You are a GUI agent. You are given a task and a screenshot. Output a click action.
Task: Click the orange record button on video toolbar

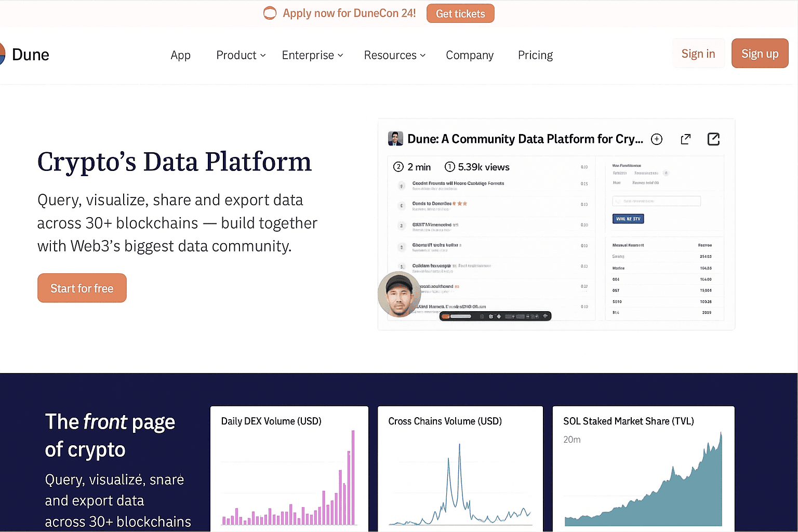tap(445, 316)
